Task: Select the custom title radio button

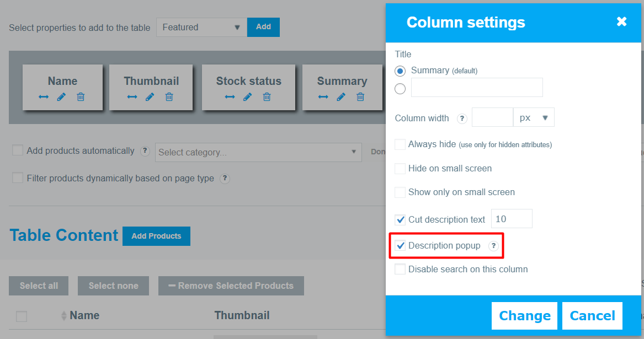Action: [x=400, y=89]
